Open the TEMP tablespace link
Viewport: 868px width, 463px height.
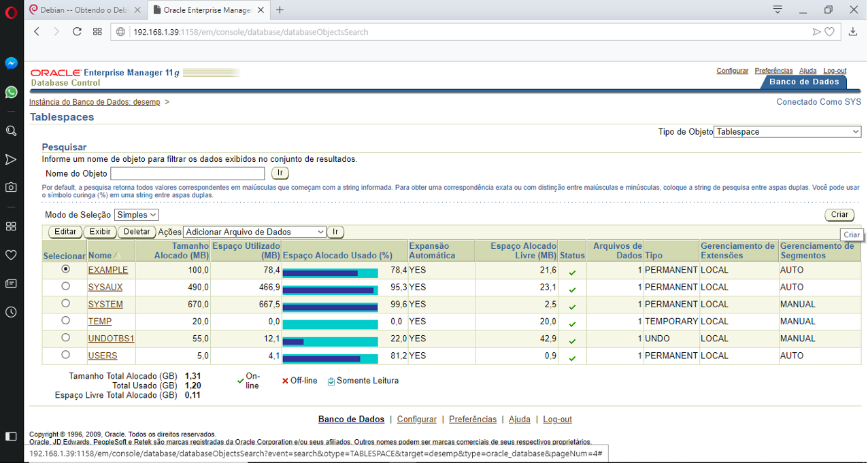[100, 321]
